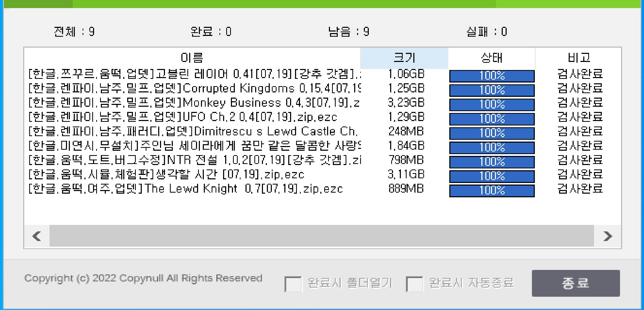Select the Corrupted Kingdoms 0.15.4 row
Image resolution: width=644 pixels, height=310 pixels.
[194, 88]
